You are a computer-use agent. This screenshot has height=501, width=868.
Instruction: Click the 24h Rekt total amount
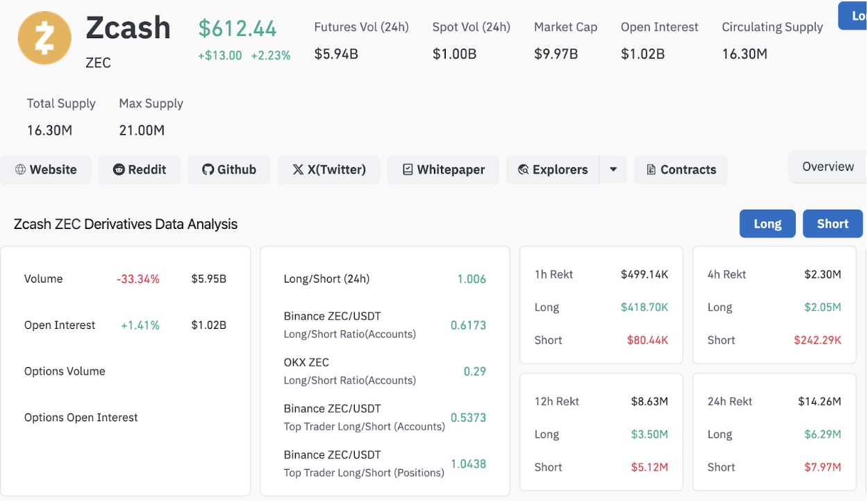819,401
